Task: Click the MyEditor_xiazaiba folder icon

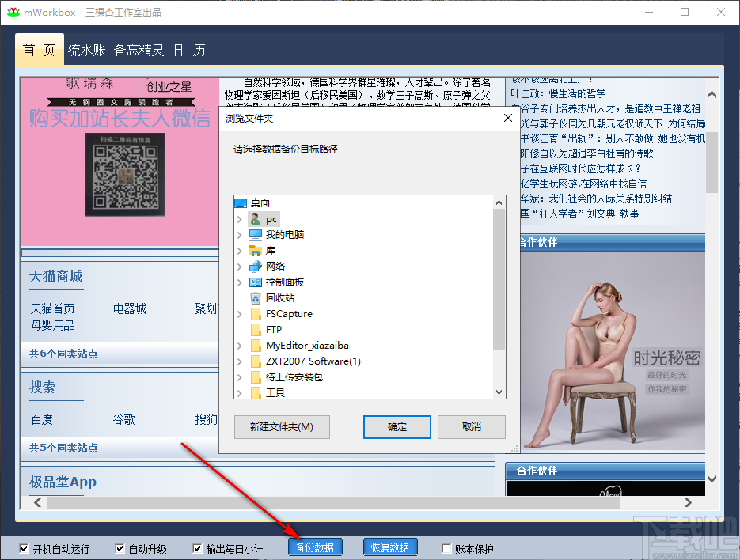Action: 256,346
